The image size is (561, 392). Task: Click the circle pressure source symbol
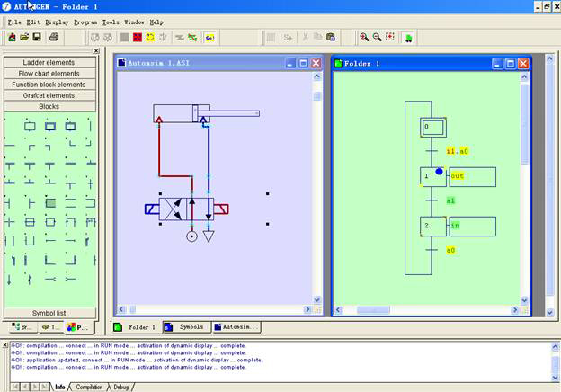tap(191, 236)
